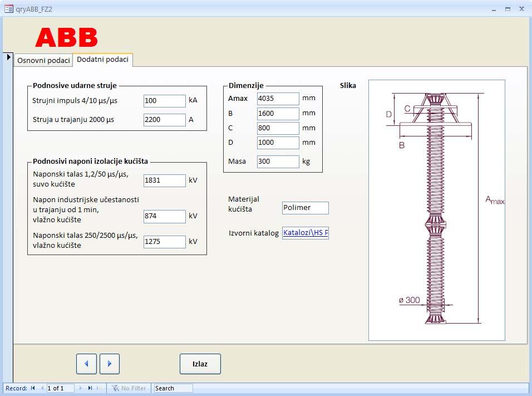
Task: Click the ABB logo
Action: point(67,37)
